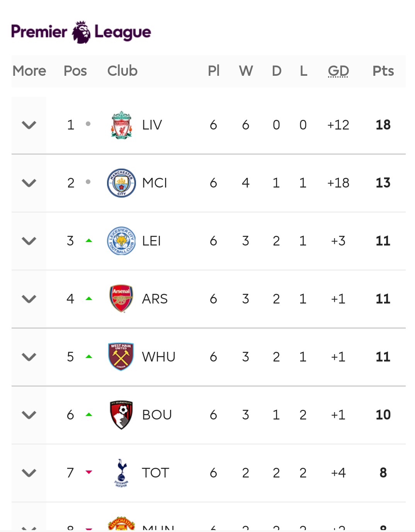Open the BOU club name link
This screenshot has width=415, height=532.
click(157, 415)
